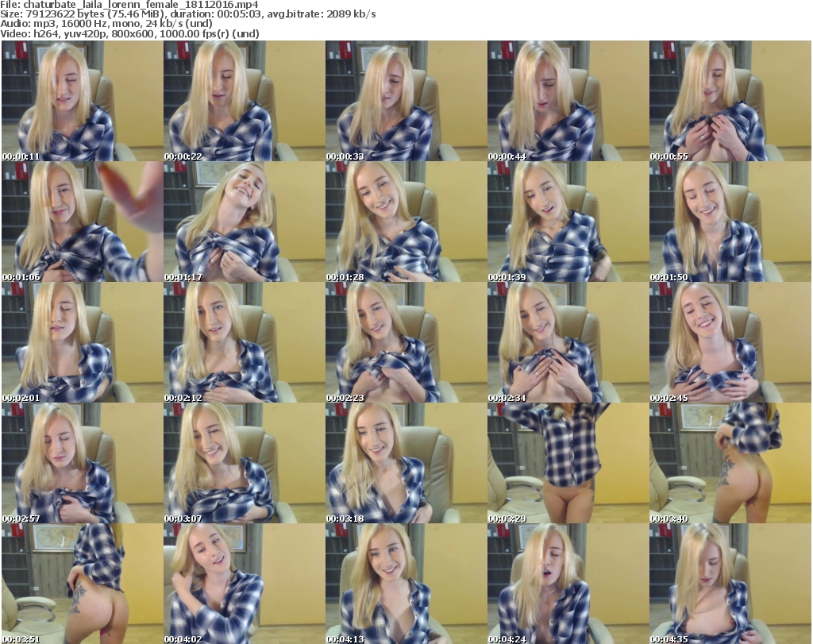The height and width of the screenshot is (644, 813).
Task: Select the thumbnail stamped 00:03:07
Action: [245, 464]
